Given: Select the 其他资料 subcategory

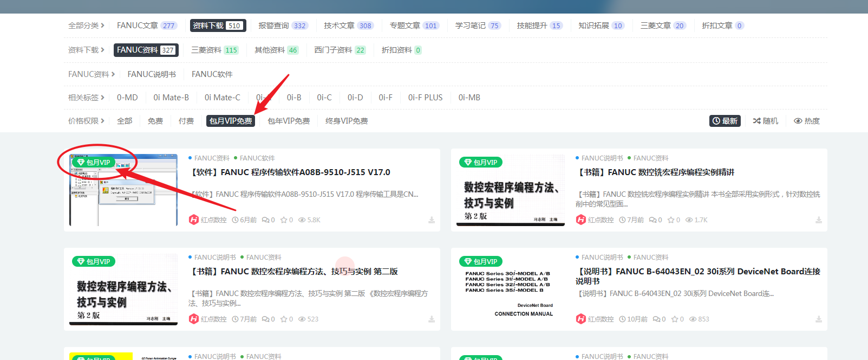Looking at the screenshot, I should [x=277, y=50].
